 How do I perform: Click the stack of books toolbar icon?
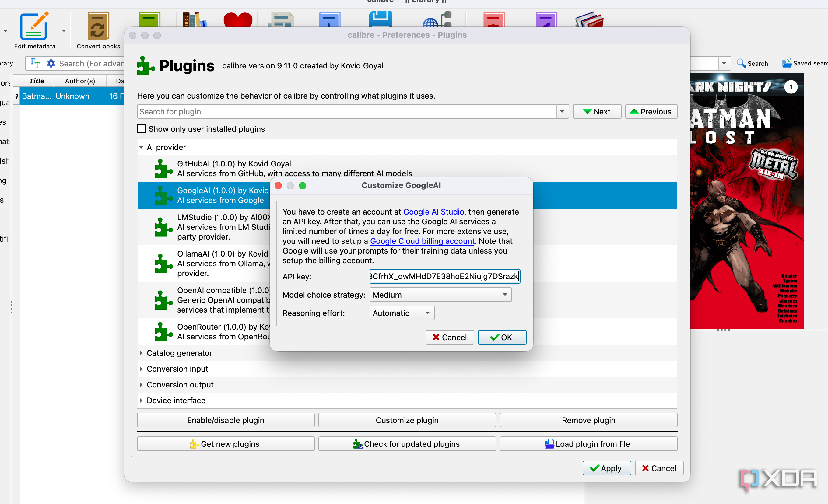pos(589,19)
